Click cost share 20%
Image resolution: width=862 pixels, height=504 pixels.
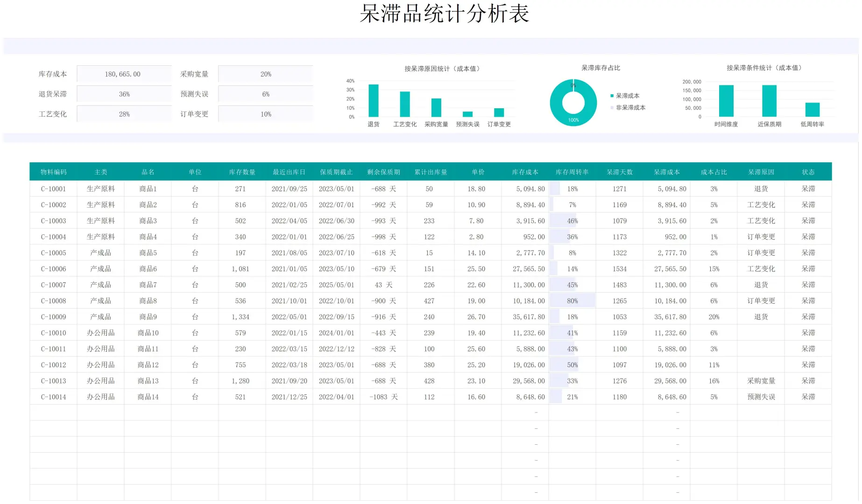click(x=714, y=317)
